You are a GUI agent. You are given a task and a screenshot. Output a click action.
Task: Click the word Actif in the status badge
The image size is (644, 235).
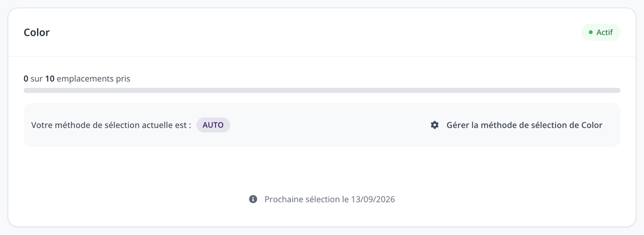click(x=605, y=32)
